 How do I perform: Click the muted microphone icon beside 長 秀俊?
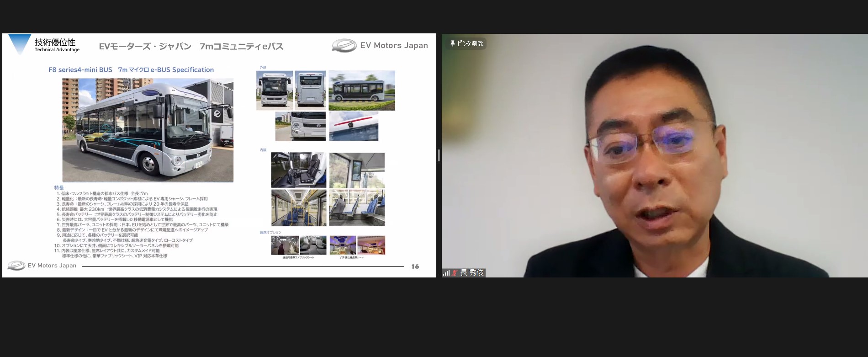(x=455, y=273)
